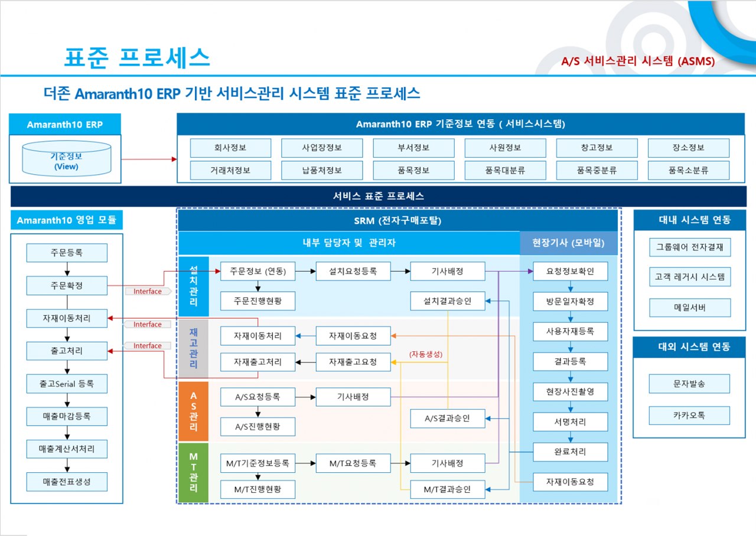Click the Amaranth10 영업 모듈 header

pyautogui.click(x=67, y=220)
